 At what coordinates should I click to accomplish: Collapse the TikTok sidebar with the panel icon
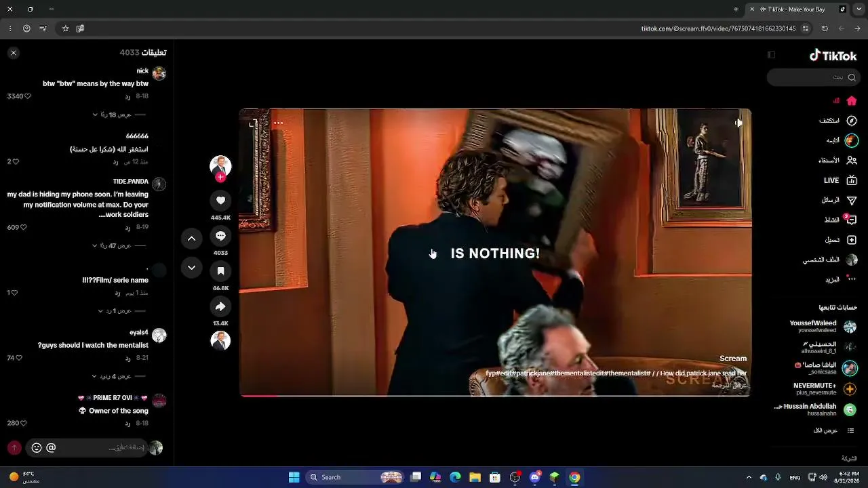[x=771, y=55]
